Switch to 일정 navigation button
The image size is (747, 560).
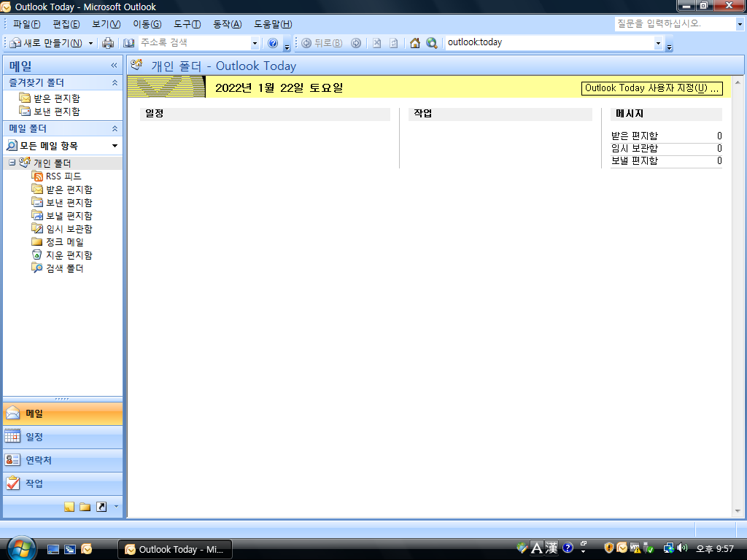[63, 437]
